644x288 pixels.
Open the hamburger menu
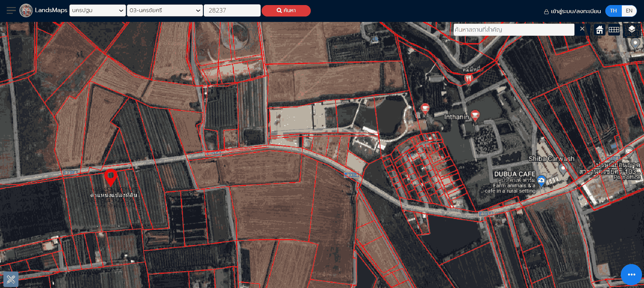click(11, 10)
